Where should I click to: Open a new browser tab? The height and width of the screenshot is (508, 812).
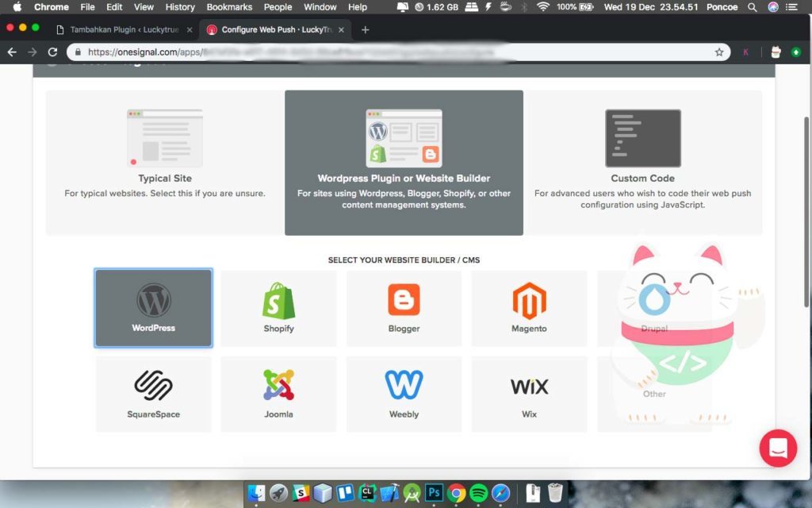point(365,29)
